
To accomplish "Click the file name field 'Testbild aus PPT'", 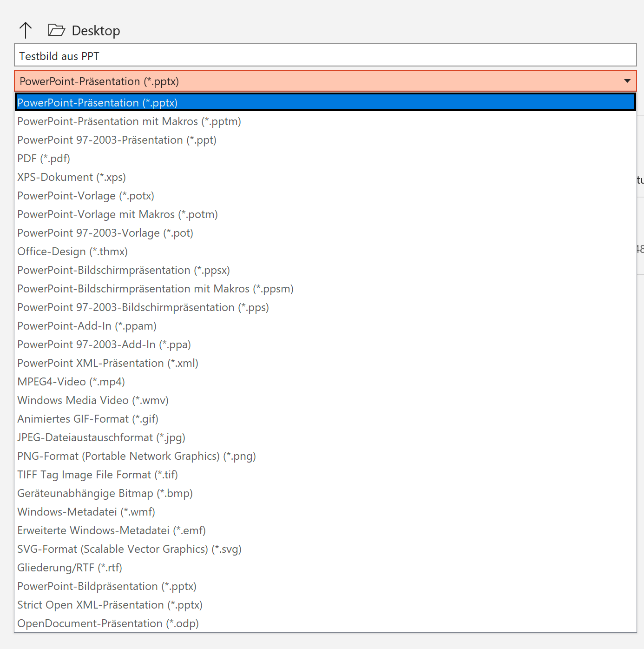I will click(x=325, y=55).
